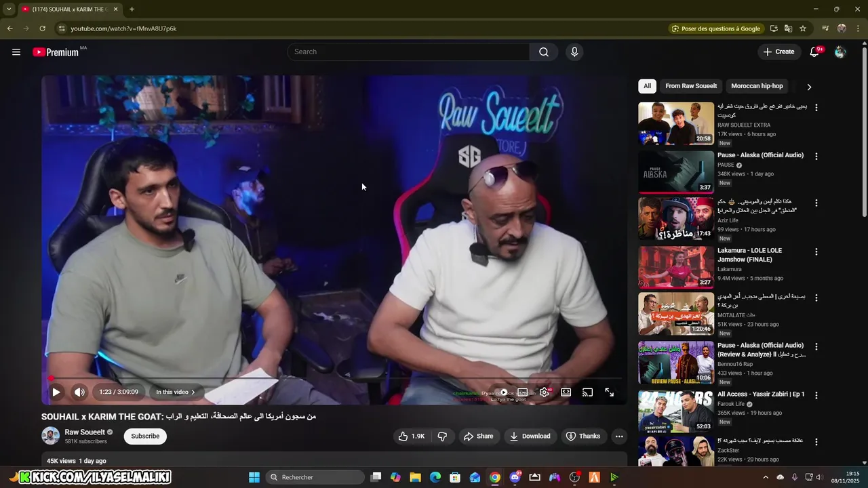
Task: Select the 'All' filter chip
Action: [x=647, y=86]
